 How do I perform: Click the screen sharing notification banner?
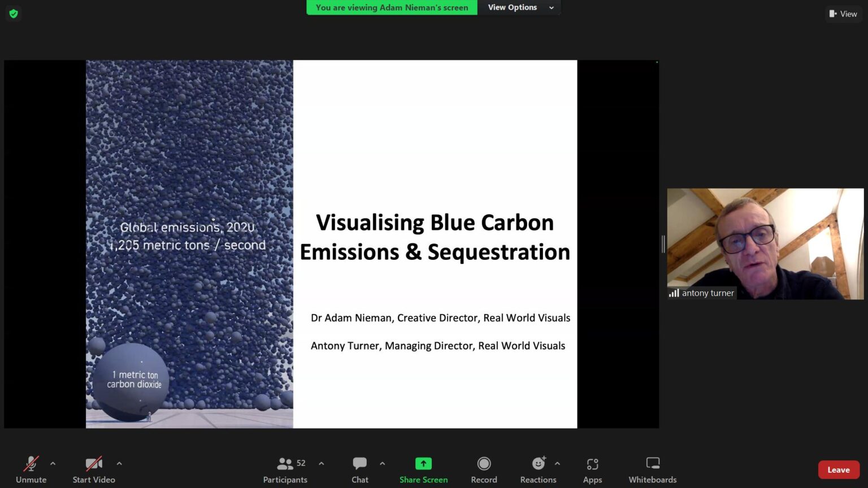tap(392, 7)
